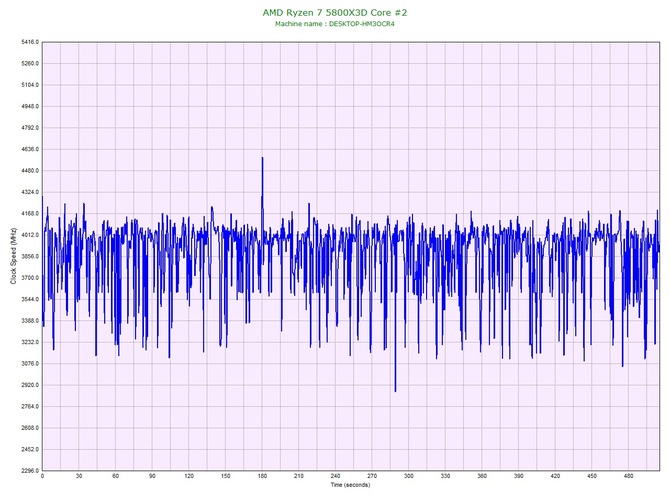Click the highest clock speed spike near 180 seconds
Image resolution: width=670 pixels, height=502 pixels.
tap(262, 158)
